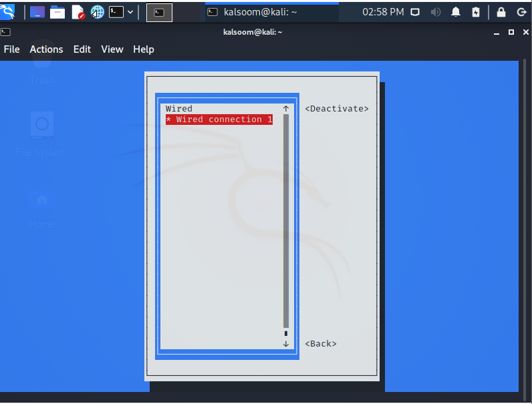Screen dimensions: 532x404
Task: Click the show desktop icon in panel
Action: coord(37,13)
